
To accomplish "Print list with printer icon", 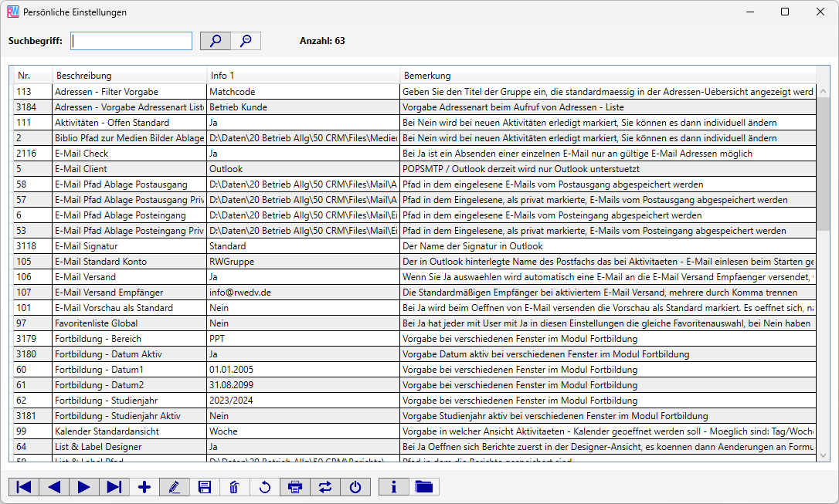I will click(295, 487).
